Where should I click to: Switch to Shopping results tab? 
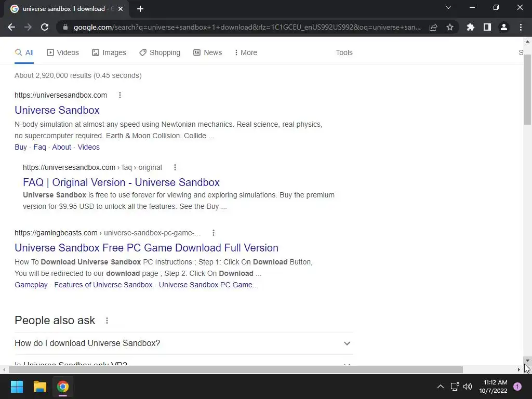160,52
